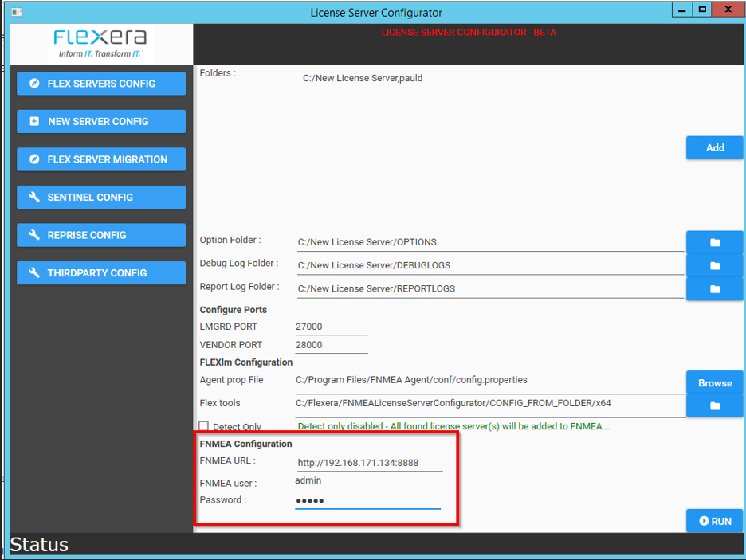The width and height of the screenshot is (746, 560).
Task: Browse for the Flex tools folder
Action: 715,406
